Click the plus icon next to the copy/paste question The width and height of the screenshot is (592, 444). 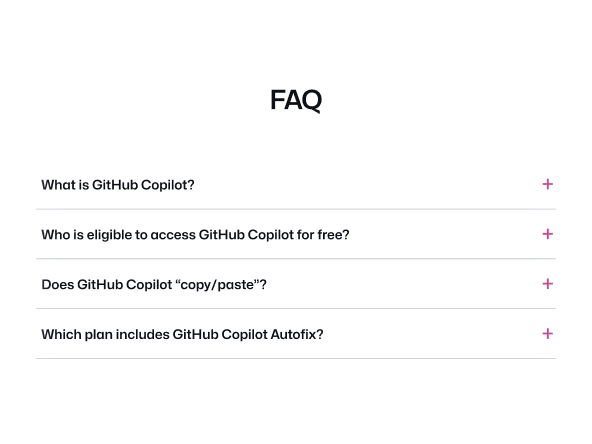[547, 284]
